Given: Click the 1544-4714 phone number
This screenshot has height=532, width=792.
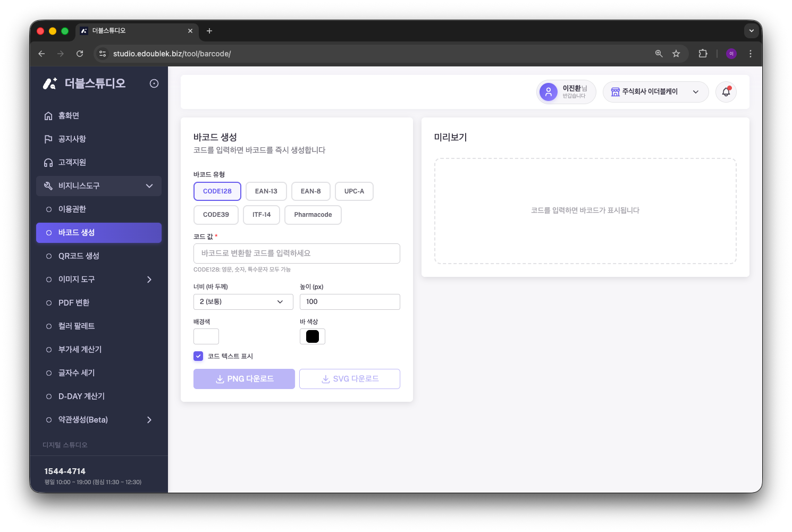Looking at the screenshot, I should pos(65,471).
